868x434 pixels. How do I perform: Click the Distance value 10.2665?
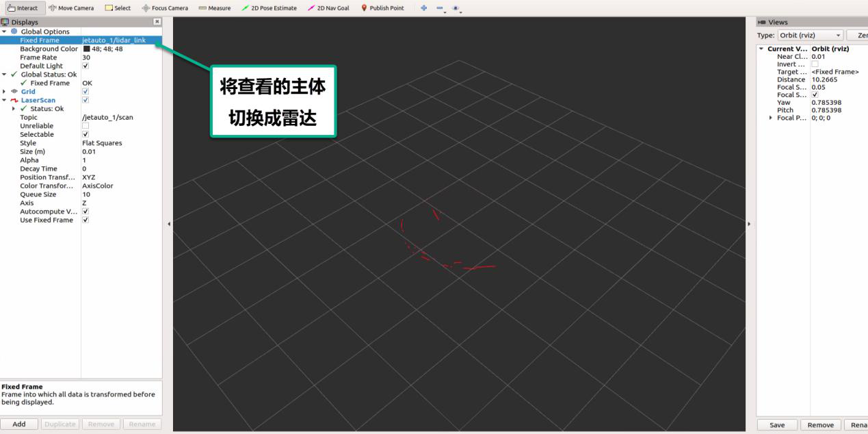tap(824, 79)
